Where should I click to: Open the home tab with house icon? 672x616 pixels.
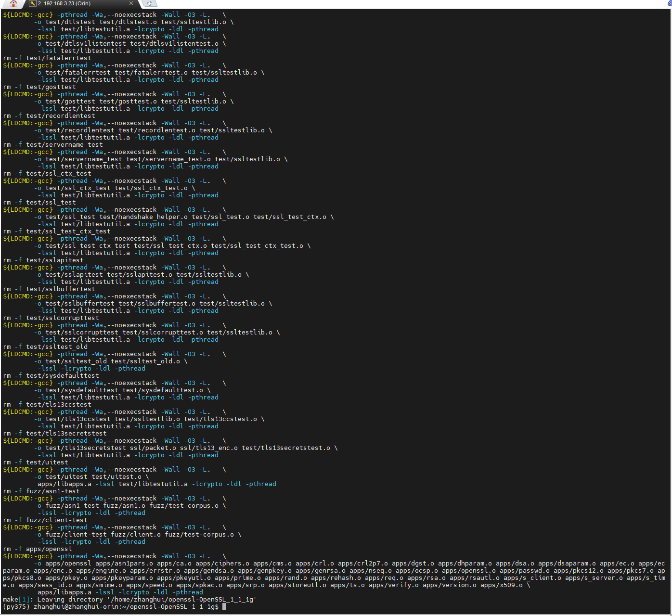tap(13, 4)
